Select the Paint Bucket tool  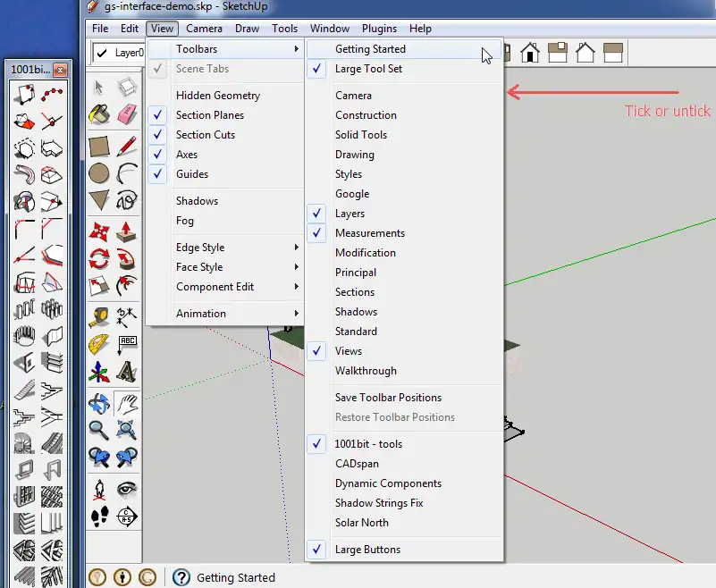(x=99, y=114)
